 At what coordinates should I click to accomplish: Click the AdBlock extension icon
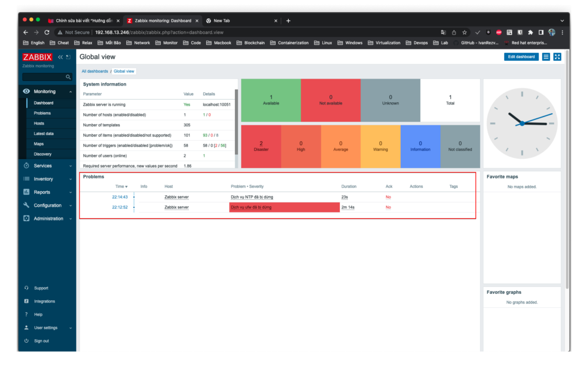click(x=499, y=32)
